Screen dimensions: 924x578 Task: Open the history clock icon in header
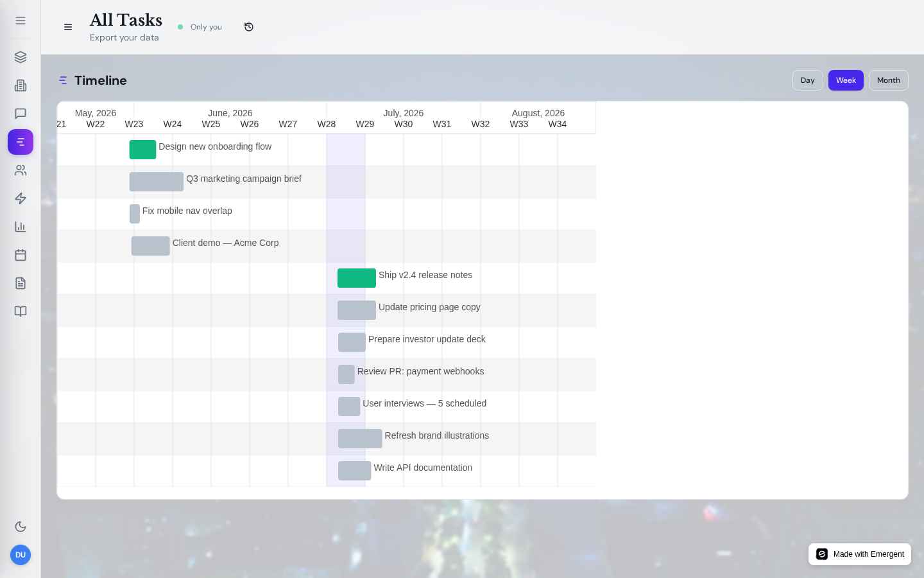point(249,27)
